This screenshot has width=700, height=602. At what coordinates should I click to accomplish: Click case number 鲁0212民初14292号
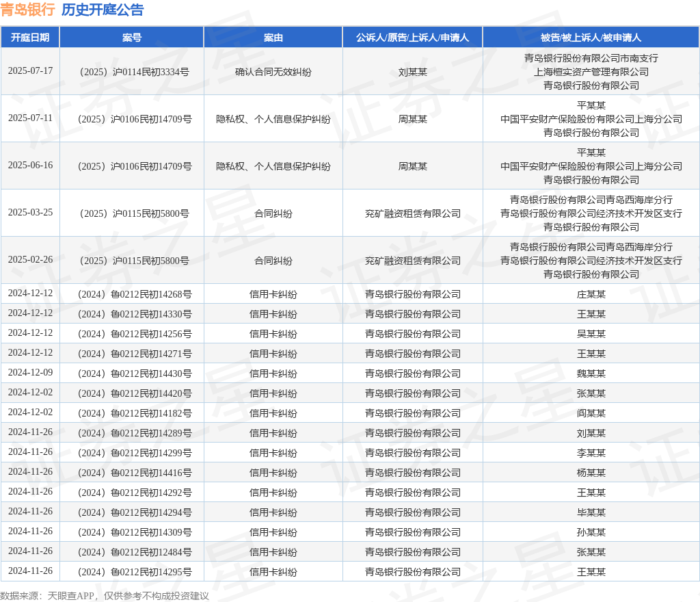pos(151,493)
